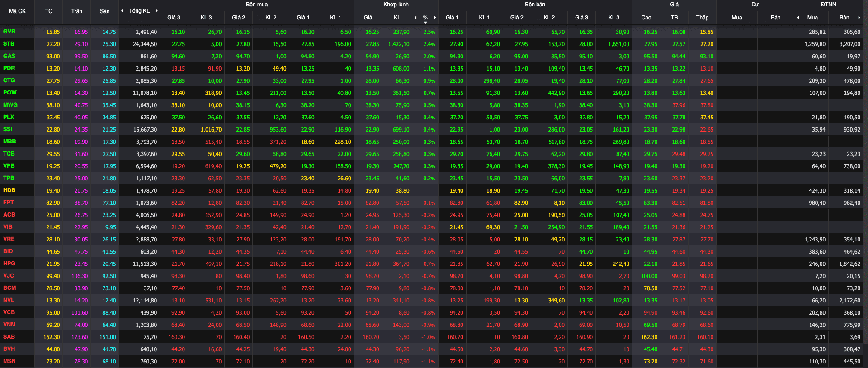868x368 pixels.
Task: Sort by the Sàn column header
Action: click(105, 11)
